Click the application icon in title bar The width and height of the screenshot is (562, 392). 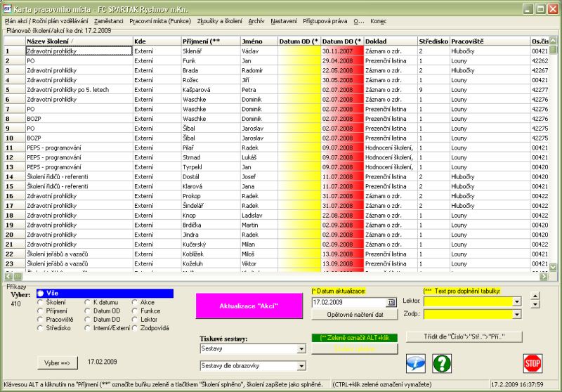click(x=7, y=9)
